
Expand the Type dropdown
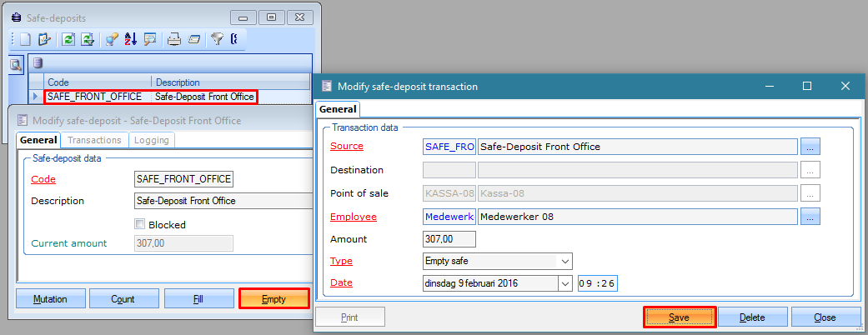tap(565, 261)
